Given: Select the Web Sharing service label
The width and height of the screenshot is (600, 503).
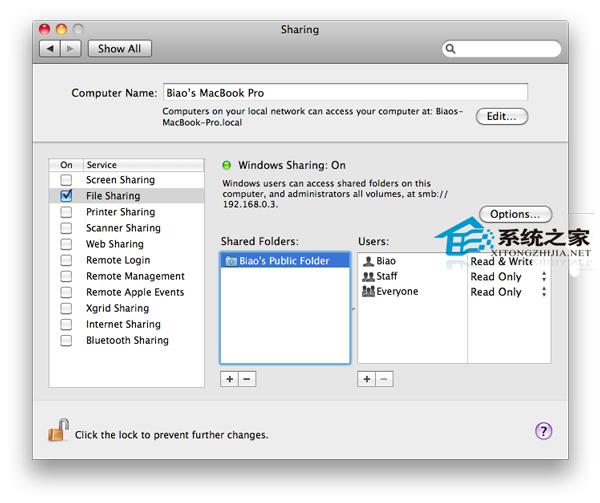Looking at the screenshot, I should 115,244.
